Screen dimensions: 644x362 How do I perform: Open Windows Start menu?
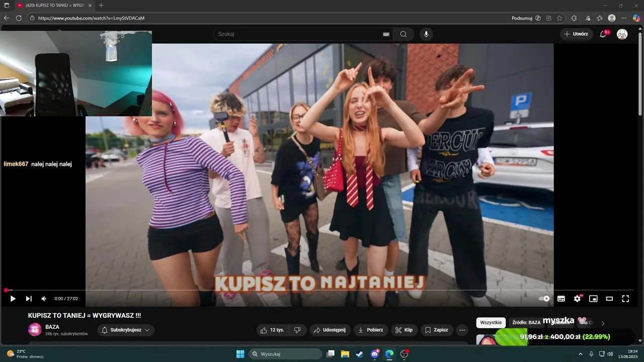click(x=240, y=354)
